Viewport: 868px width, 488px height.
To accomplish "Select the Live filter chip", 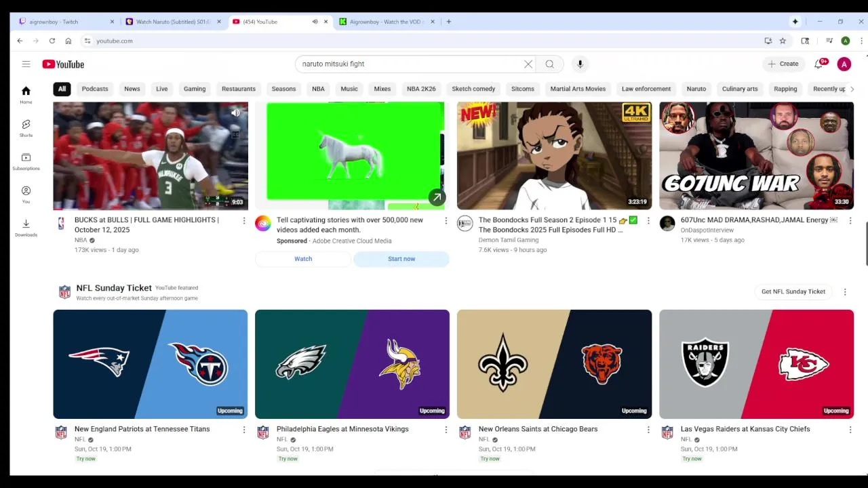I will tap(162, 89).
